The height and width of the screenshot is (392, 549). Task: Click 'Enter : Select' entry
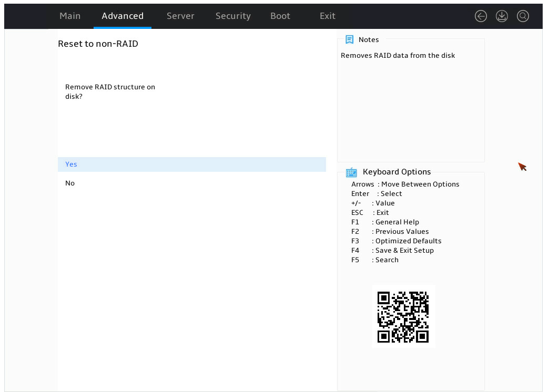377,193
